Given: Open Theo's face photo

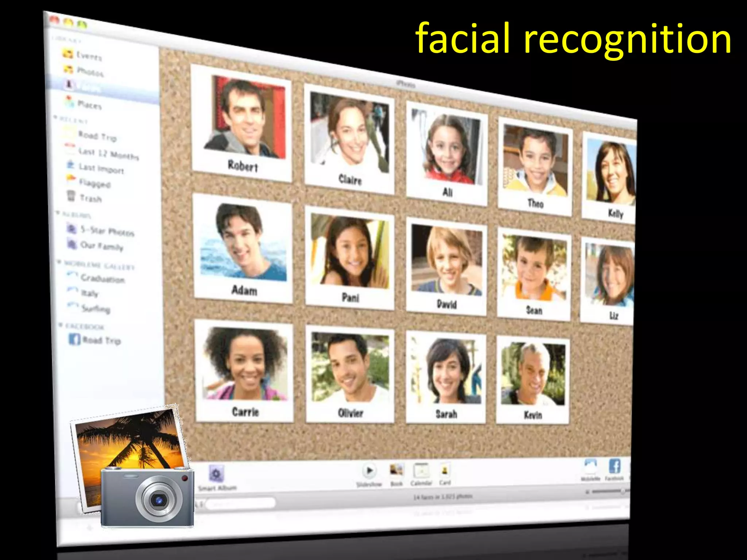Looking at the screenshot, I should pos(535,160).
